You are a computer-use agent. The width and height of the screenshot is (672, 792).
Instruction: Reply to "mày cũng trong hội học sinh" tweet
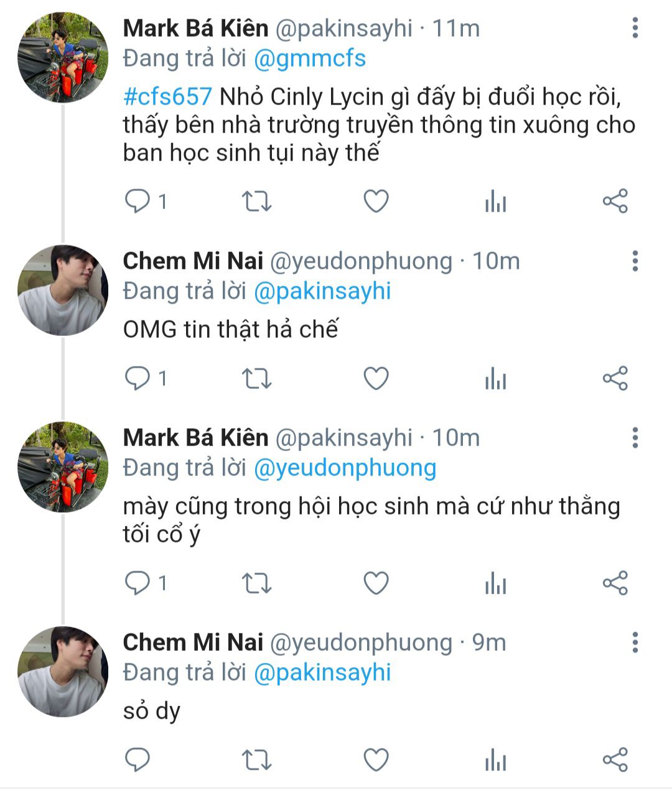pos(138,583)
